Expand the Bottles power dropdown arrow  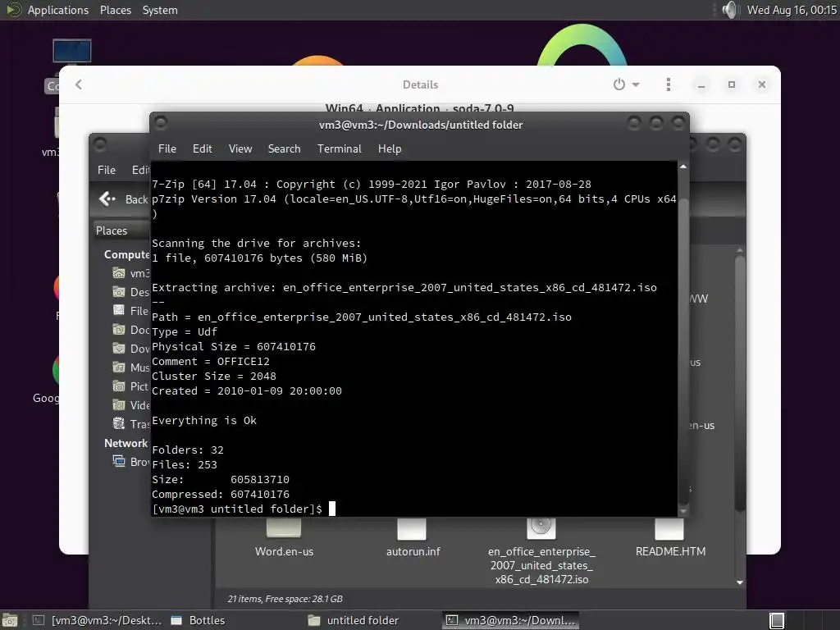[x=636, y=84]
